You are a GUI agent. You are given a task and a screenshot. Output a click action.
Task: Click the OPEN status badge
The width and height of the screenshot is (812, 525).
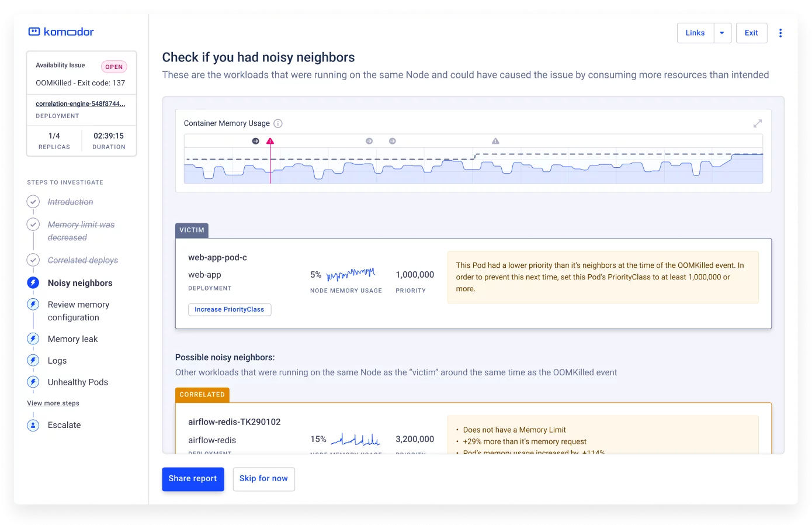tap(114, 67)
